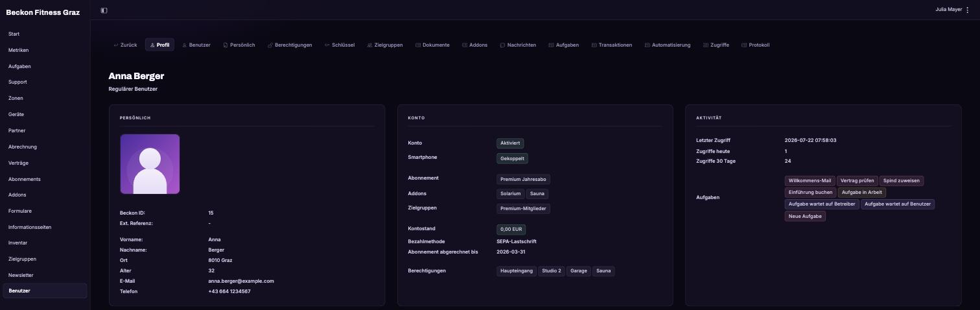This screenshot has height=310, width=980.
Task: Click the Beckon Fitness Graz title
Action: [x=43, y=12]
